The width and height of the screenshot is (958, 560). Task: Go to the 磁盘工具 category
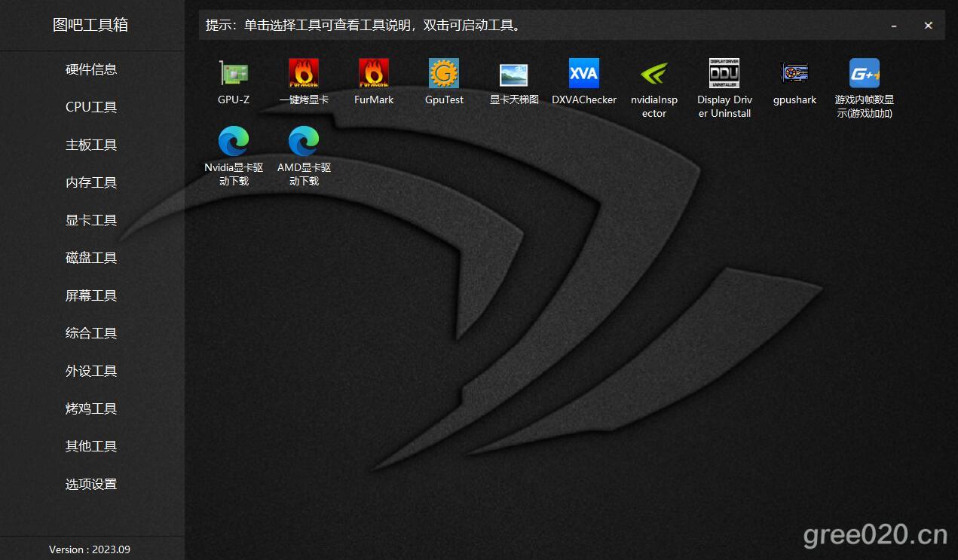click(x=91, y=258)
